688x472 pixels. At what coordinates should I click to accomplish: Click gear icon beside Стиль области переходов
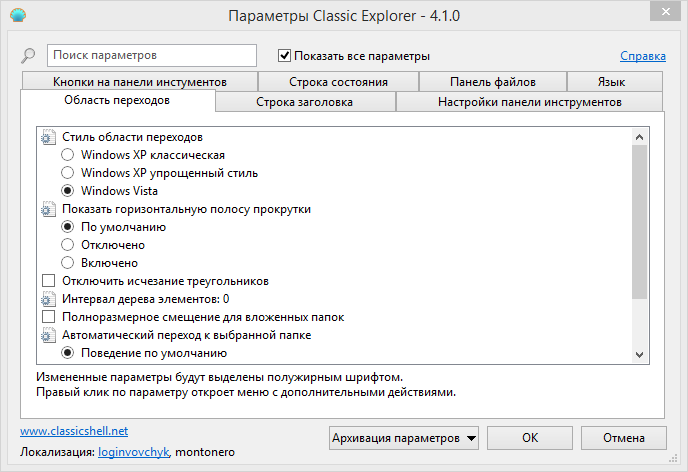tap(47, 137)
